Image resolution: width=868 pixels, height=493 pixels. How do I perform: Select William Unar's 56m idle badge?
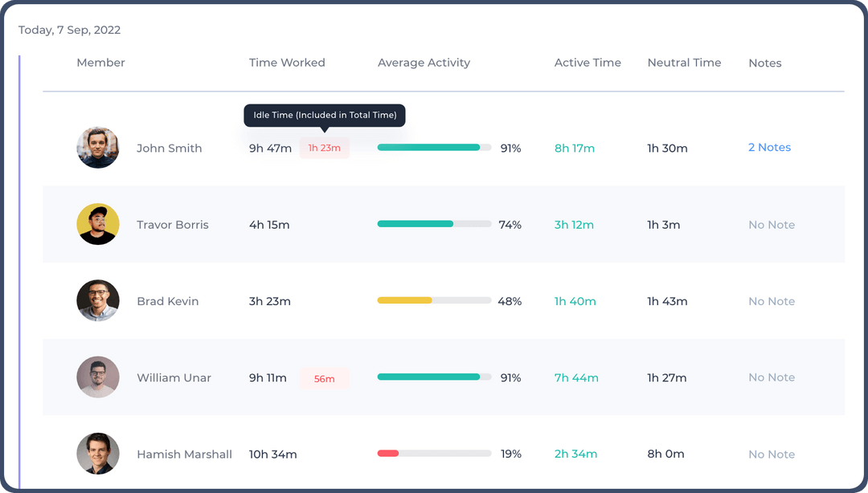point(325,378)
